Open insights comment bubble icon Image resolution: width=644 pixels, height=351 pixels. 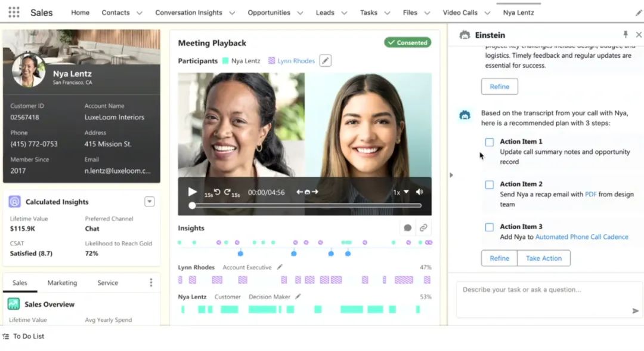point(407,227)
